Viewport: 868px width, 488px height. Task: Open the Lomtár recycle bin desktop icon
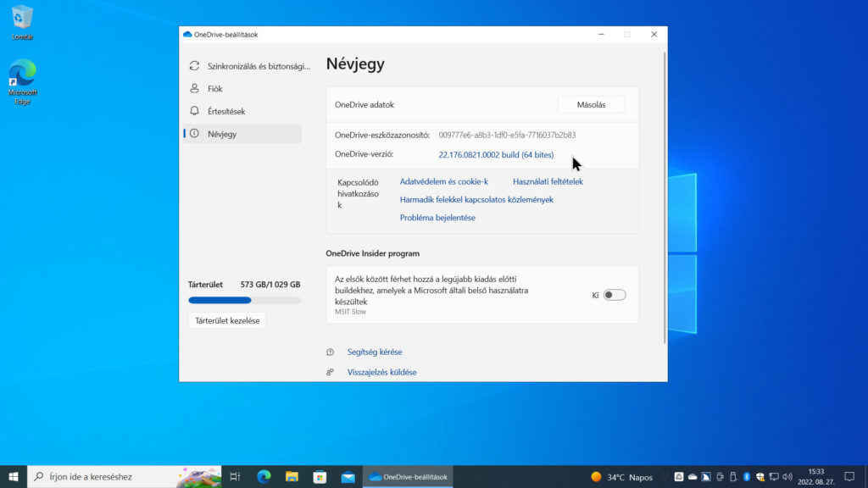22,23
